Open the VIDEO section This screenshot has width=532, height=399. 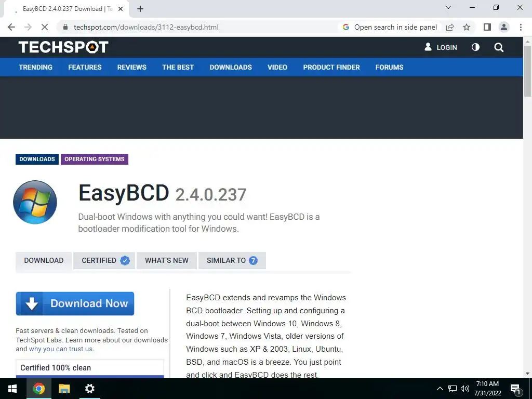coord(277,67)
